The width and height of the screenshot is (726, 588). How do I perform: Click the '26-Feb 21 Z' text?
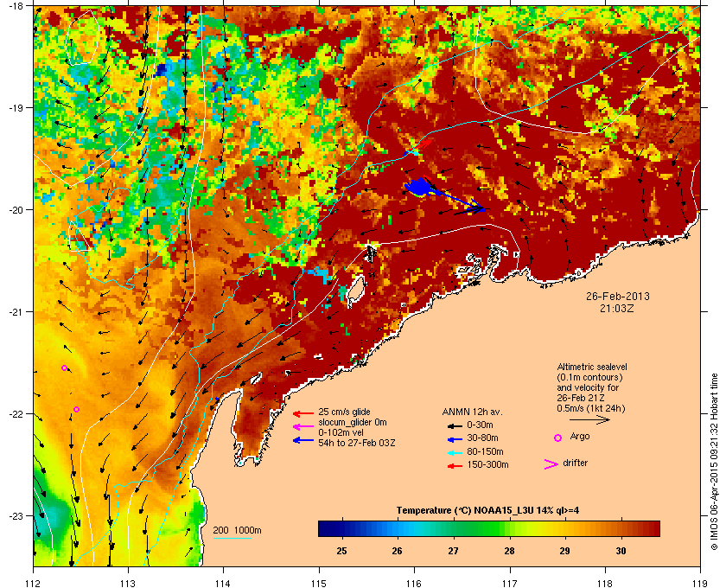(581, 398)
